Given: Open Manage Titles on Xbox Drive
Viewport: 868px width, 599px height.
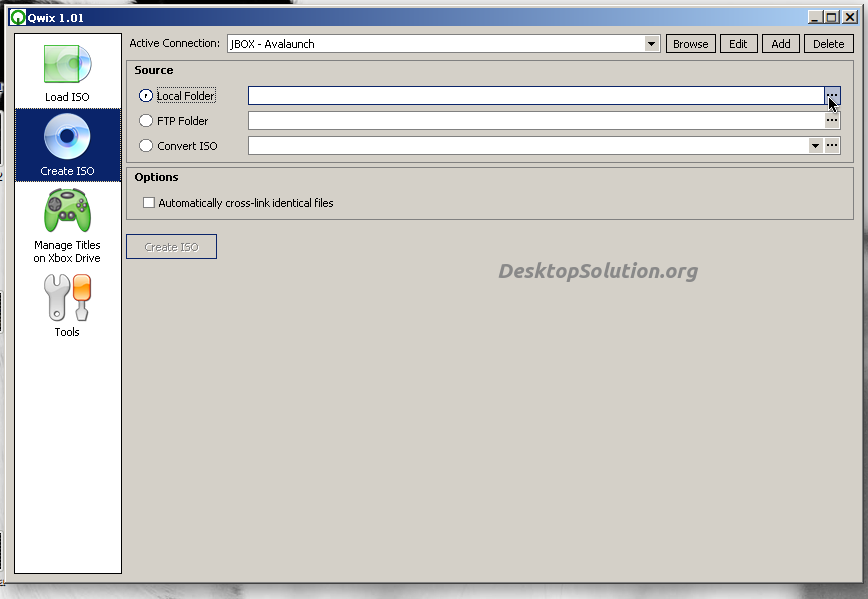Looking at the screenshot, I should pos(68,225).
